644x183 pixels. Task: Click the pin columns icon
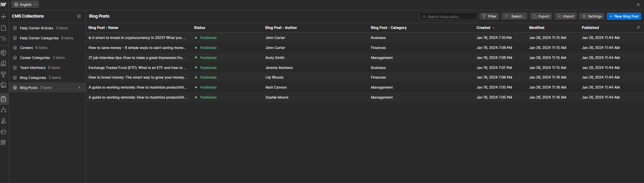coord(638,28)
